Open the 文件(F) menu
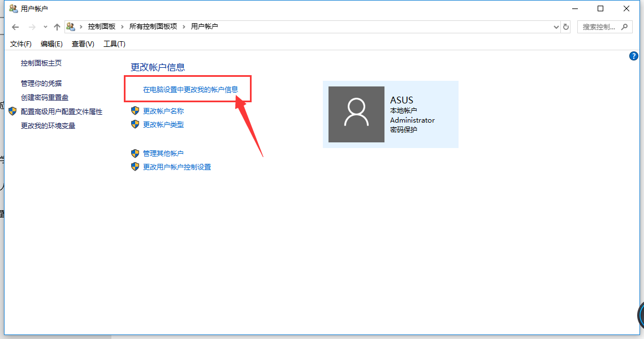The width and height of the screenshot is (644, 339). (x=20, y=44)
